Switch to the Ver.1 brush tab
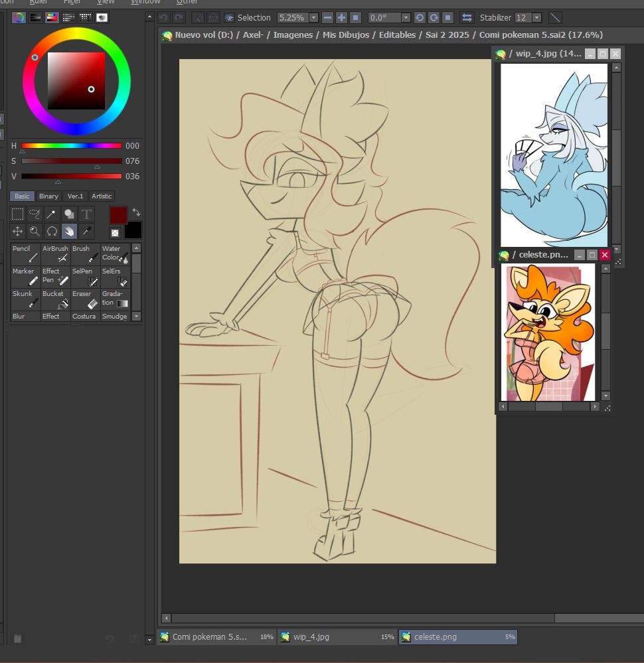The width and height of the screenshot is (644, 663). pyautogui.click(x=75, y=196)
